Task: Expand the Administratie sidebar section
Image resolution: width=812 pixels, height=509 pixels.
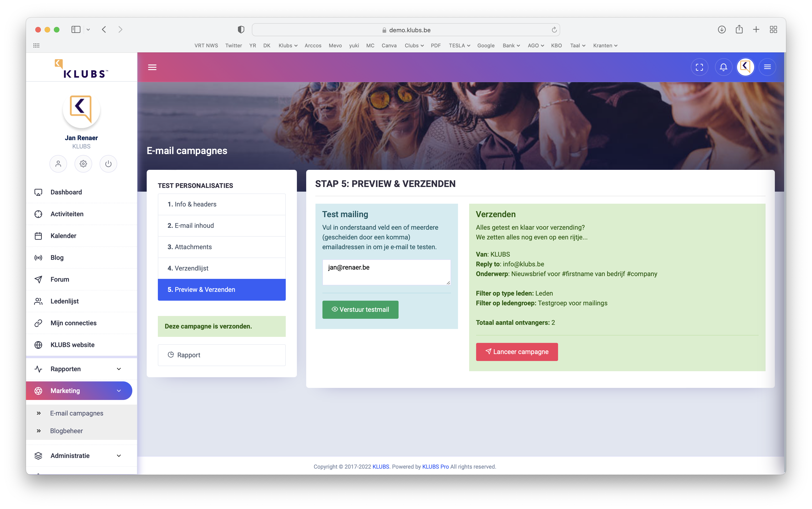Action: point(81,456)
